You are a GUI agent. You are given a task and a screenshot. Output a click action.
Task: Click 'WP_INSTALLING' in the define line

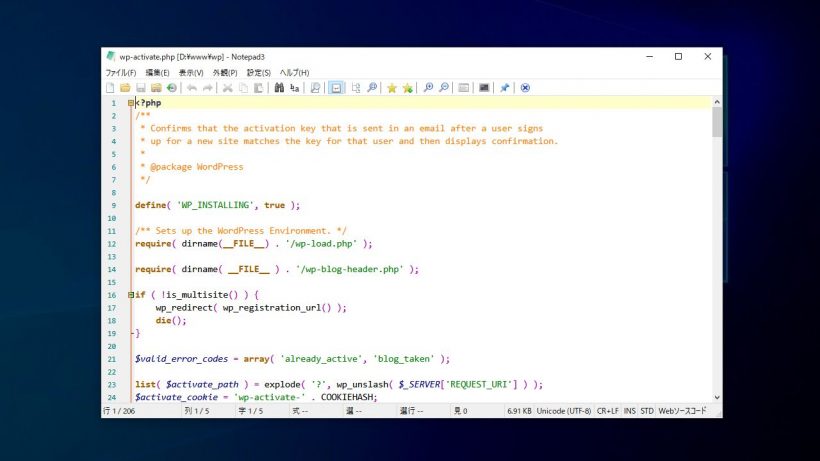217,205
